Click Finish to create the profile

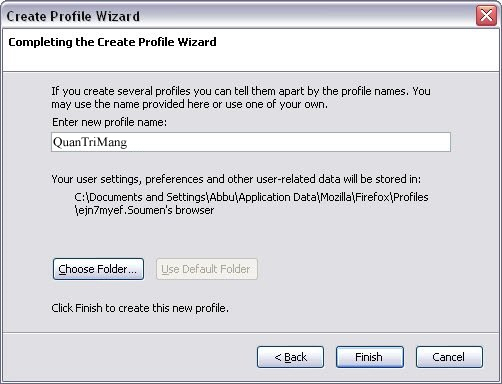point(370,357)
